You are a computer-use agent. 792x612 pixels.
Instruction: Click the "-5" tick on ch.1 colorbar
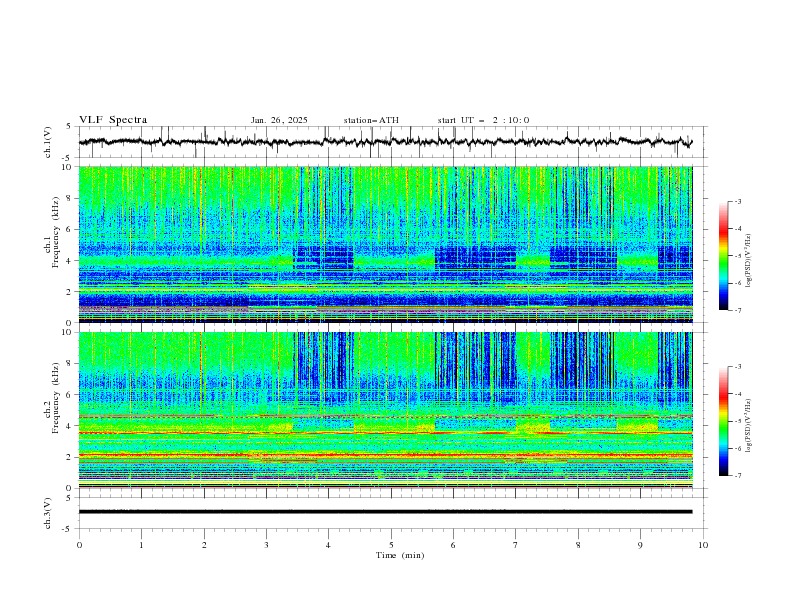click(x=737, y=256)
